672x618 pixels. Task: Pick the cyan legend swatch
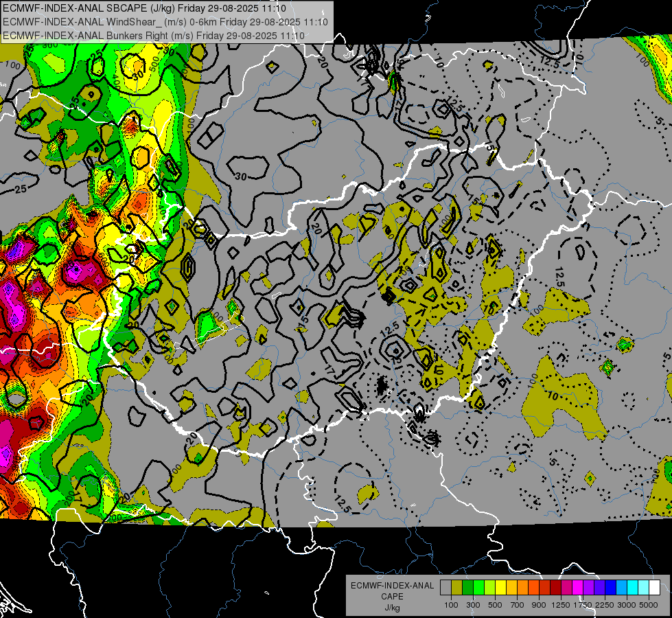coord(633,588)
